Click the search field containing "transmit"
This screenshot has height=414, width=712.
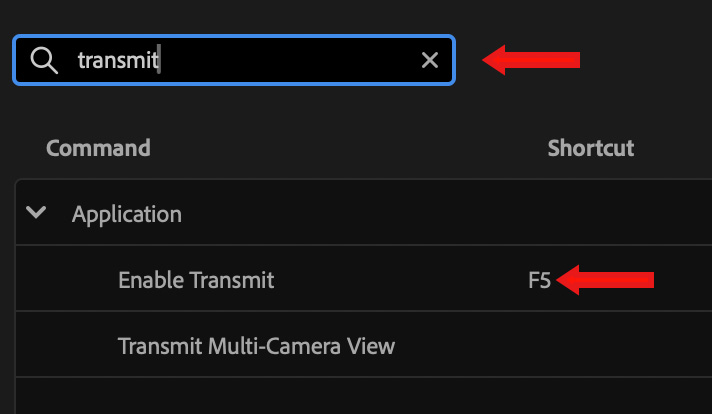(250, 61)
